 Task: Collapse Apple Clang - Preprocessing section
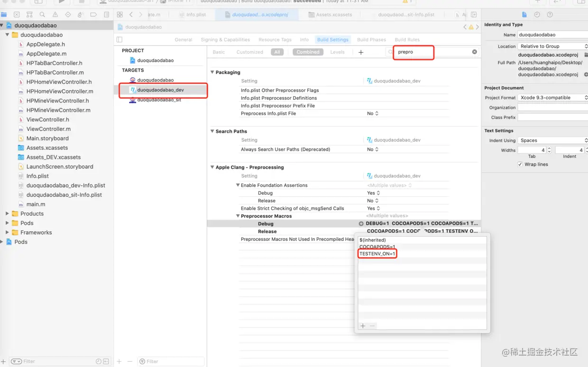[212, 167]
